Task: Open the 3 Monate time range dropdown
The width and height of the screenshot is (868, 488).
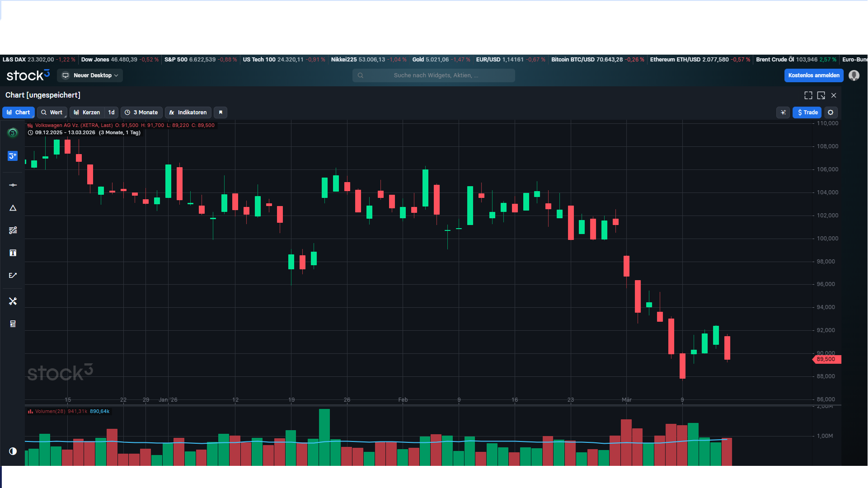Action: [141, 113]
